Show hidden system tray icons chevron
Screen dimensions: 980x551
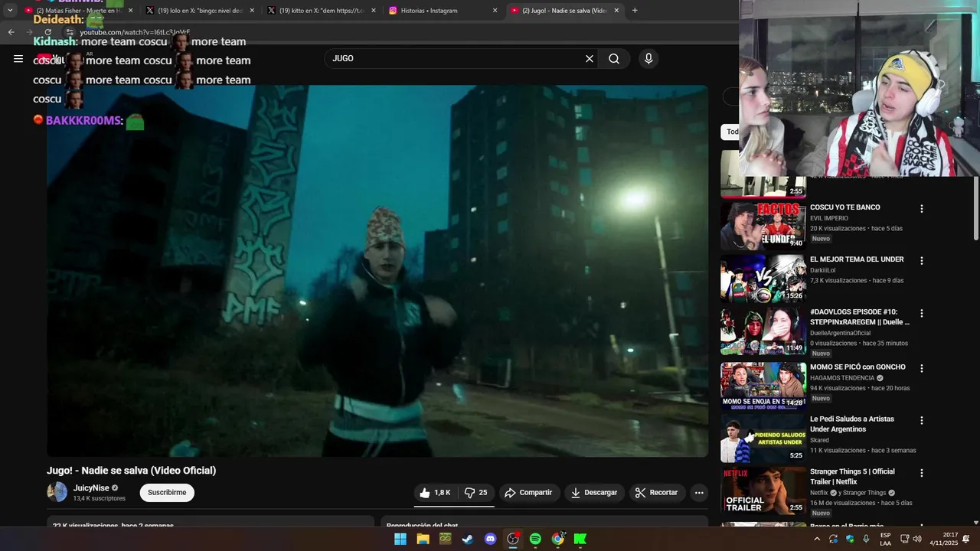[x=817, y=539]
